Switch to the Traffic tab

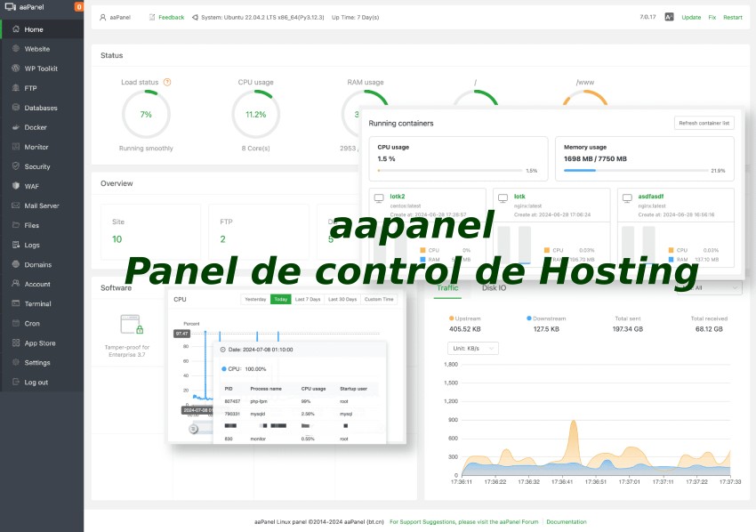click(447, 288)
